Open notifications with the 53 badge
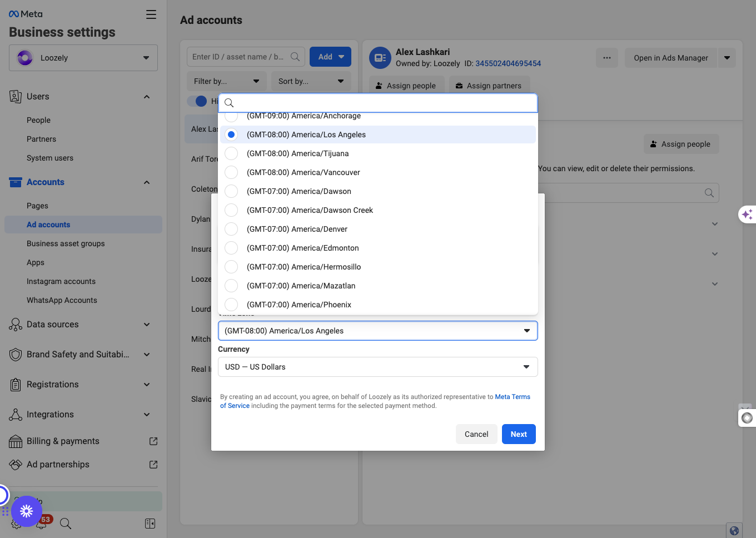The width and height of the screenshot is (756, 538). coord(42,522)
